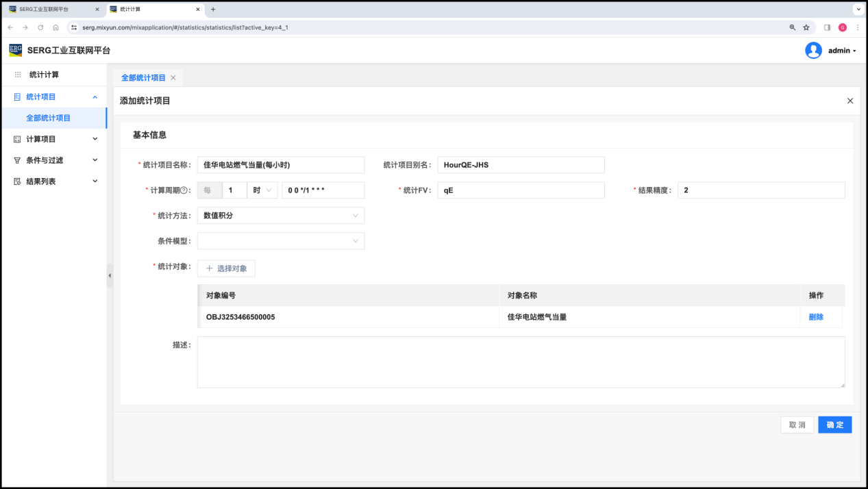Click 删除 link for OBJ3253466500005
This screenshot has width=868, height=489.
click(816, 317)
